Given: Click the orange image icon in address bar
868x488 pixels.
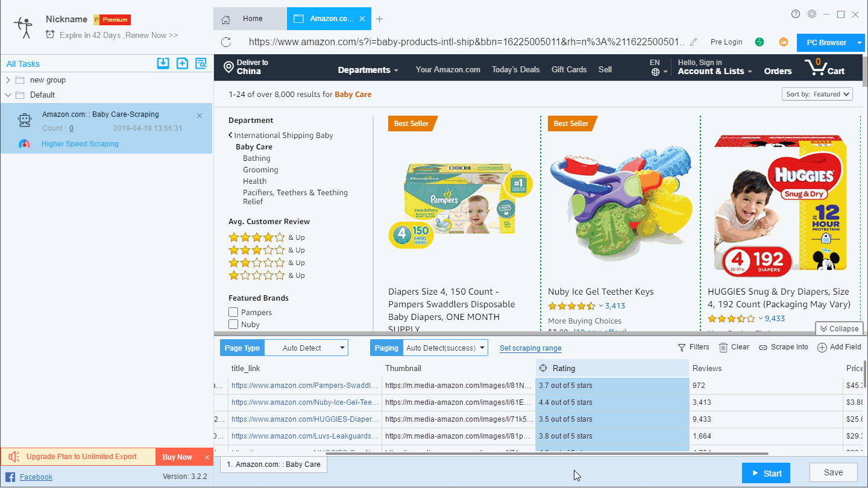Looking at the screenshot, I should 783,42.
